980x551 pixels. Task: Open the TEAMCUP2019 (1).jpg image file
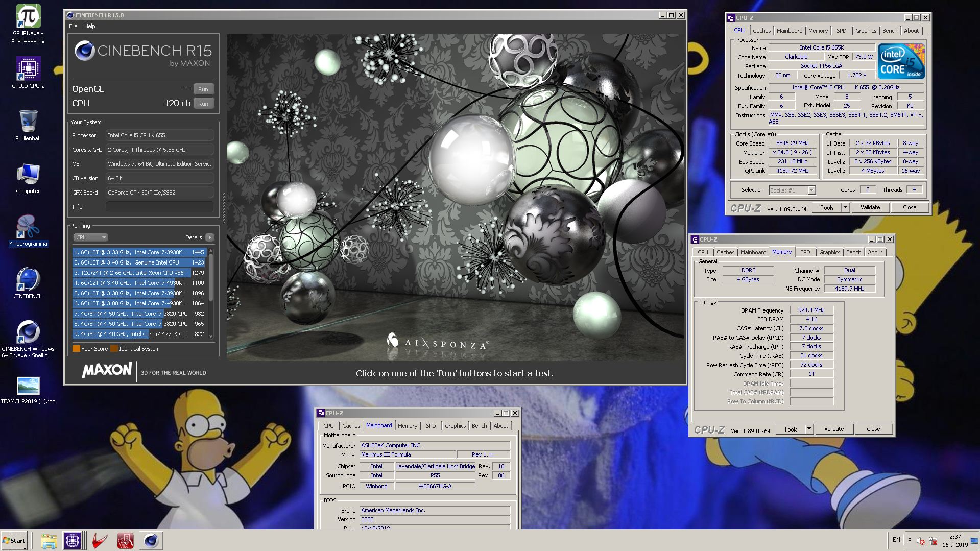pyautogui.click(x=28, y=391)
